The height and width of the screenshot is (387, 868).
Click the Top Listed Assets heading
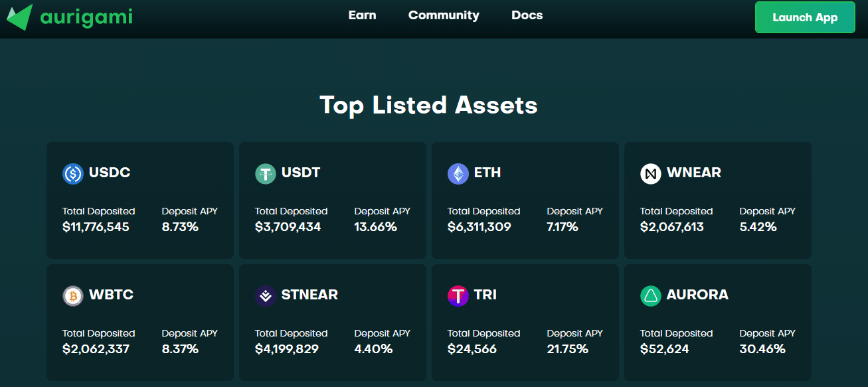[428, 105]
